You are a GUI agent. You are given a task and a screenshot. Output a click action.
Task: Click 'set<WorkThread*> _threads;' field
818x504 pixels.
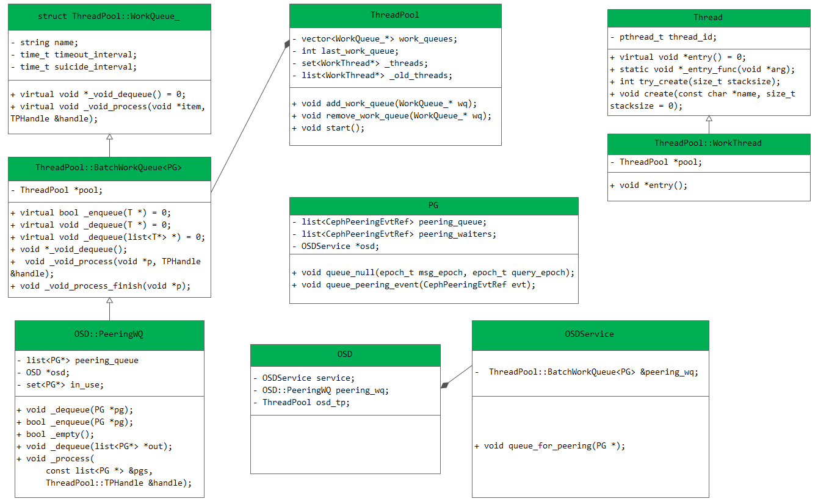360,63
